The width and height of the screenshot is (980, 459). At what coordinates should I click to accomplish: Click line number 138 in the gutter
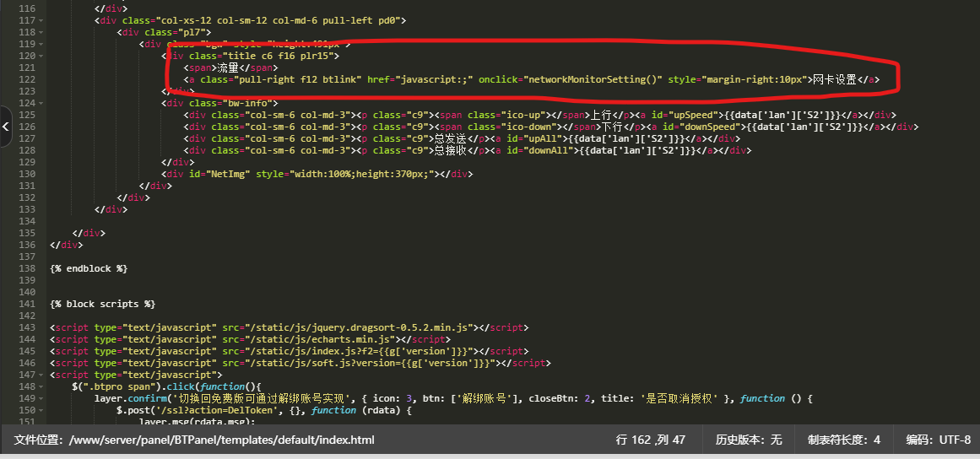coord(28,268)
